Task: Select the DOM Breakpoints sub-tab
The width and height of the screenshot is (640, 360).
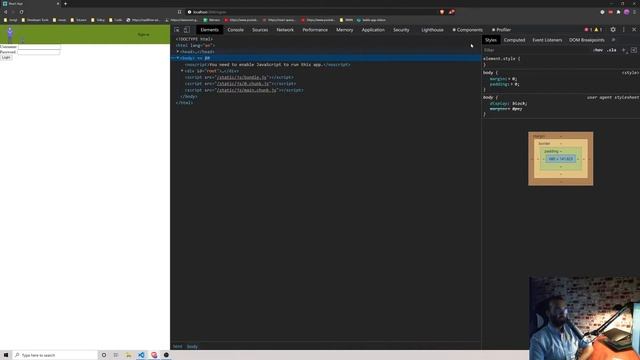Action: tap(587, 40)
